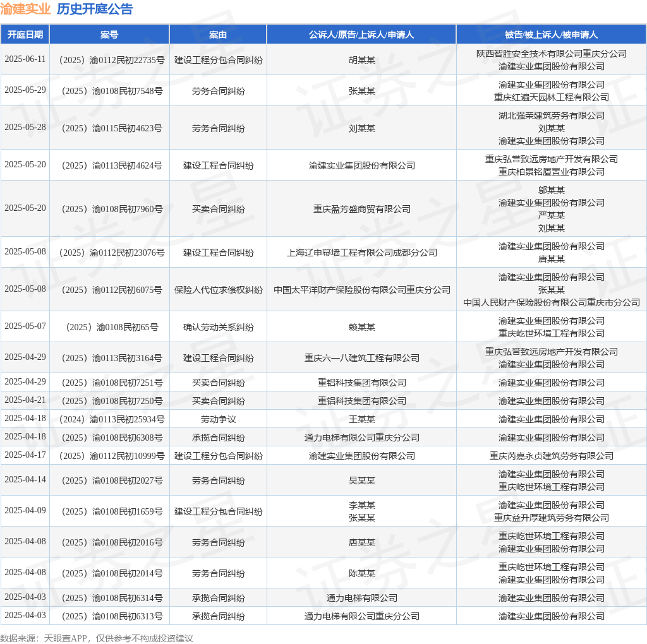
Task: Click defendant 重庆益升厚建筑劳务有限公司
Action: tap(551, 518)
